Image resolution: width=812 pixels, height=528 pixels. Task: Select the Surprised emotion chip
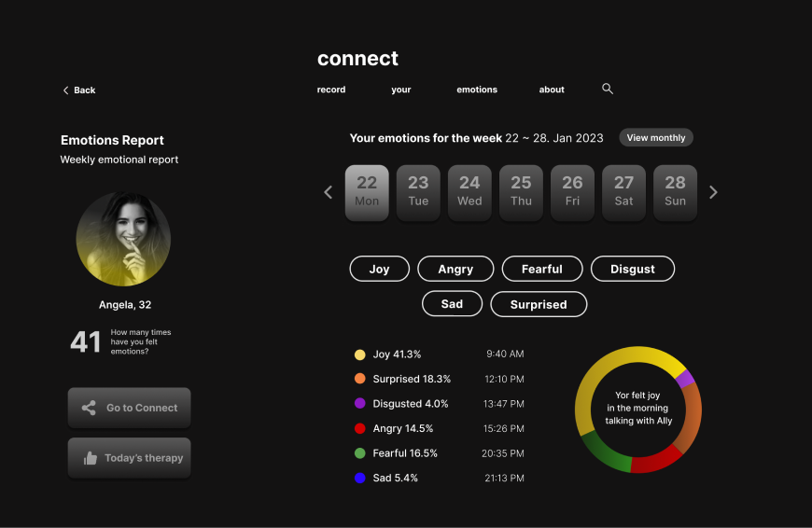click(538, 304)
